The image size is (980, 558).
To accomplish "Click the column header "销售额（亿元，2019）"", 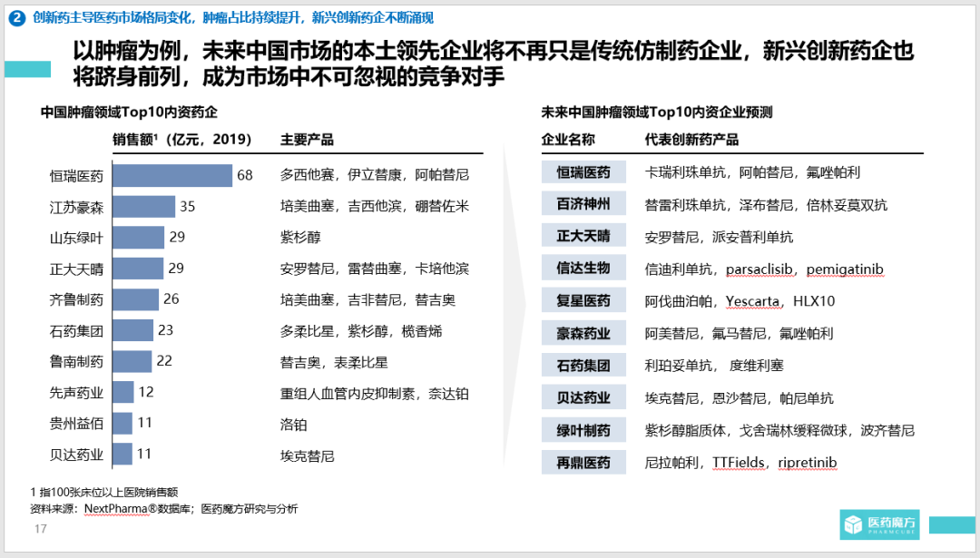I will 181,140.
